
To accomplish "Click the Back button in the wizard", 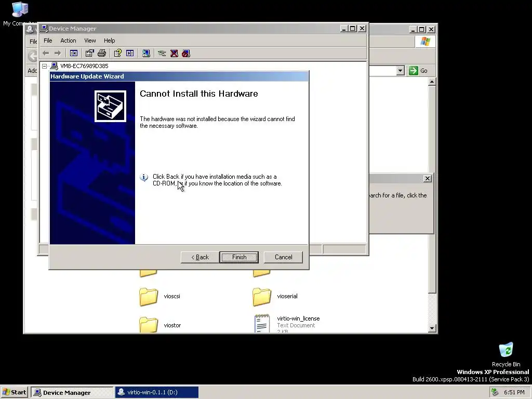I will pyautogui.click(x=200, y=257).
